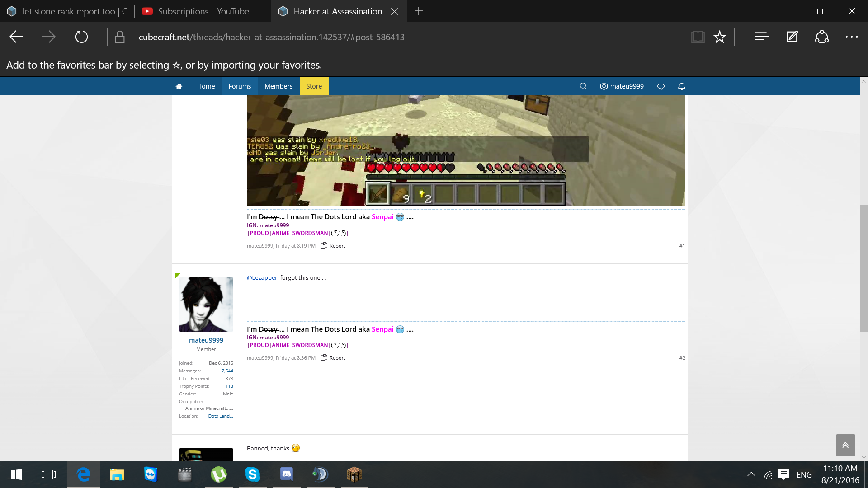Refresh the page with reload icon
Viewport: 868px width, 488px height.
(81, 37)
